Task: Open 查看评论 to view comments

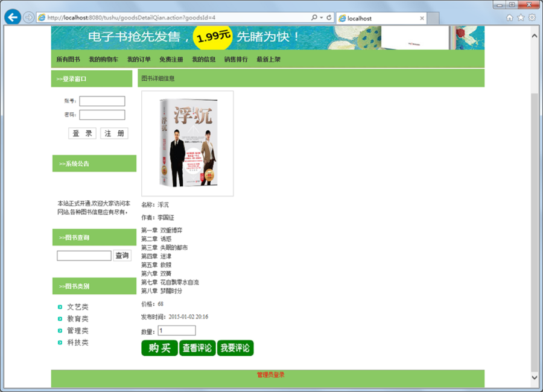Action: [x=197, y=347]
